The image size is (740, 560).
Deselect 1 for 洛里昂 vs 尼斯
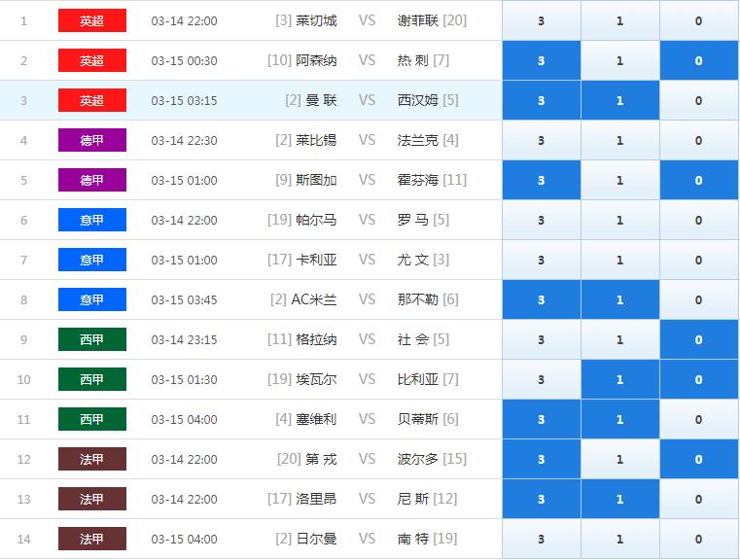[620, 499]
